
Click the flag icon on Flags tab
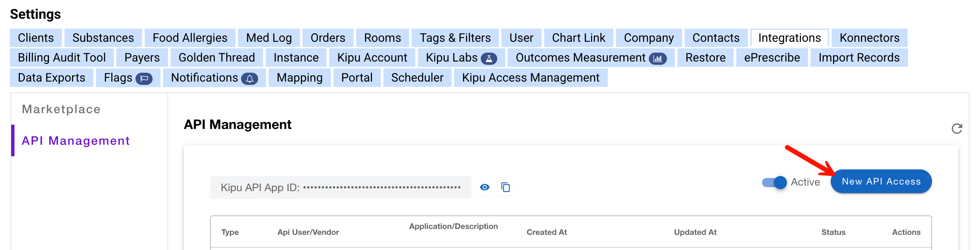[x=144, y=78]
